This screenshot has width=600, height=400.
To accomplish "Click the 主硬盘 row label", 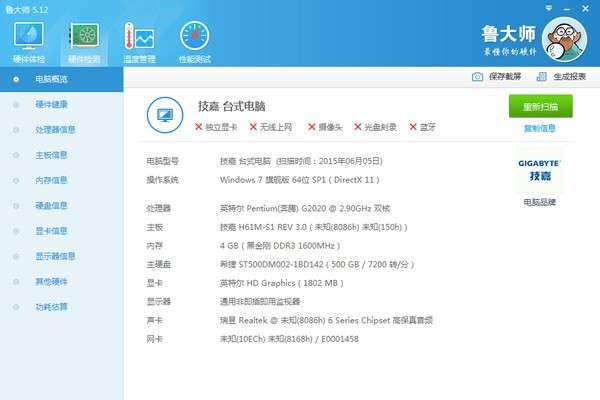I will pyautogui.click(x=158, y=264).
